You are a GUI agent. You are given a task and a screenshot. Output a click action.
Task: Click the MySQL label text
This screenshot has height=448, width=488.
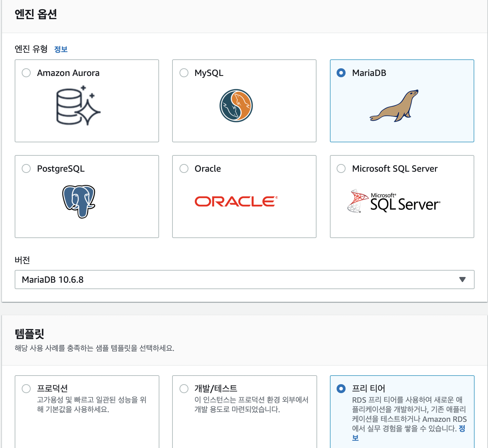(x=209, y=73)
